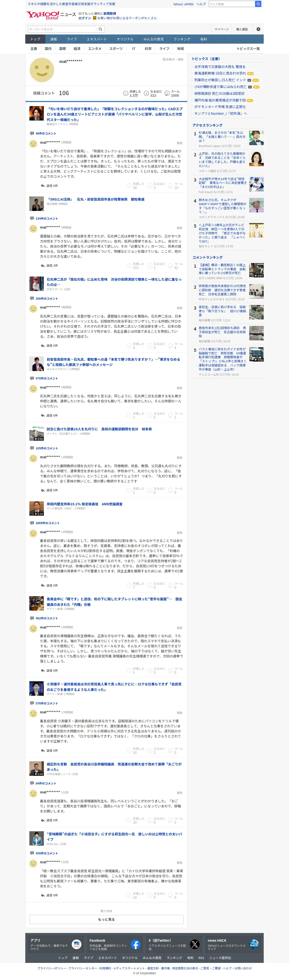Screen dimensions: 289x980
Task: Open access ranking 3 thumbnail 大谷翔平
Action: [x=256, y=184]
